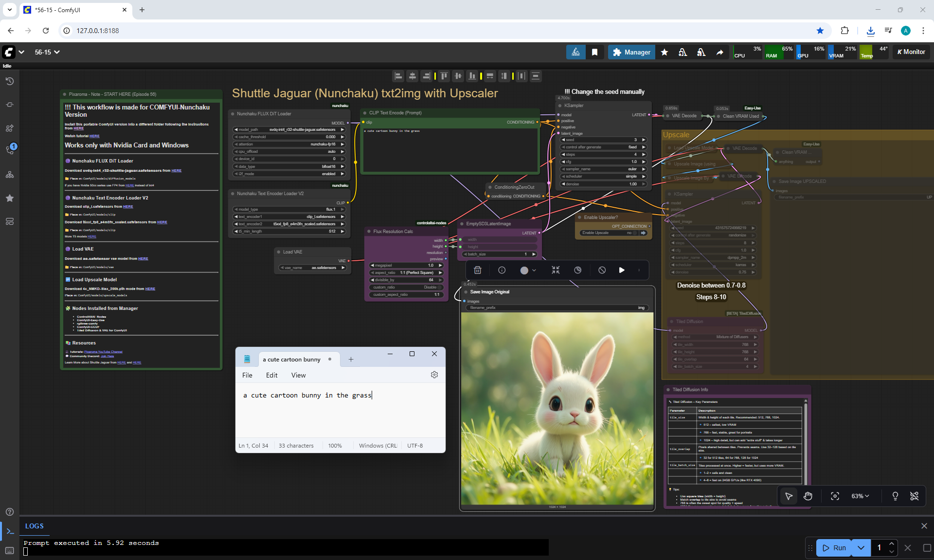Select the node color circle swatch
This screenshot has height=560, width=934.
click(x=524, y=271)
